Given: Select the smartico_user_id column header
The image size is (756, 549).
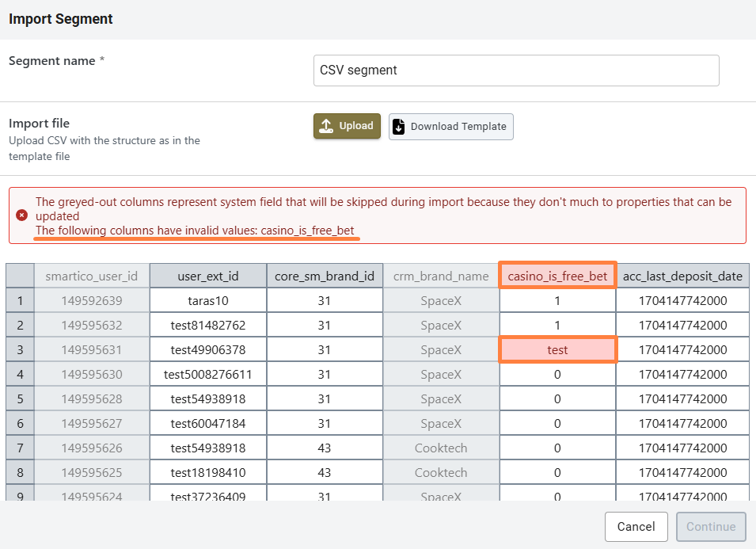Looking at the screenshot, I should point(92,276).
